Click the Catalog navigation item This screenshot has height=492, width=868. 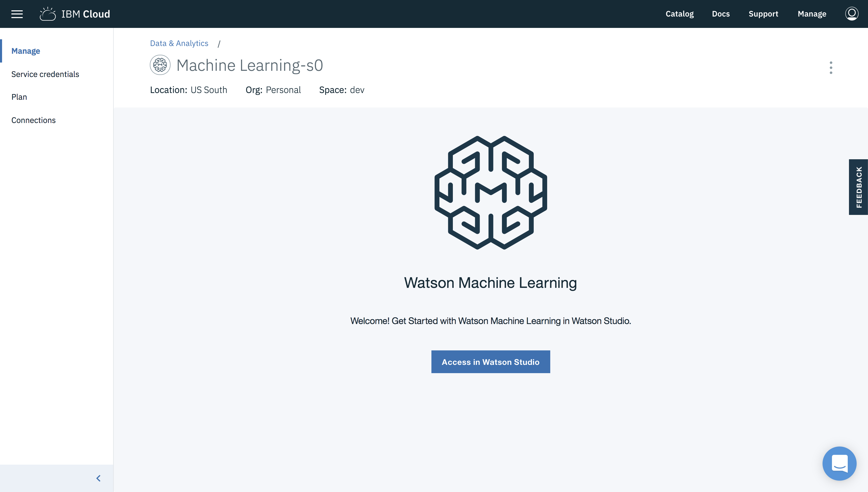click(679, 13)
